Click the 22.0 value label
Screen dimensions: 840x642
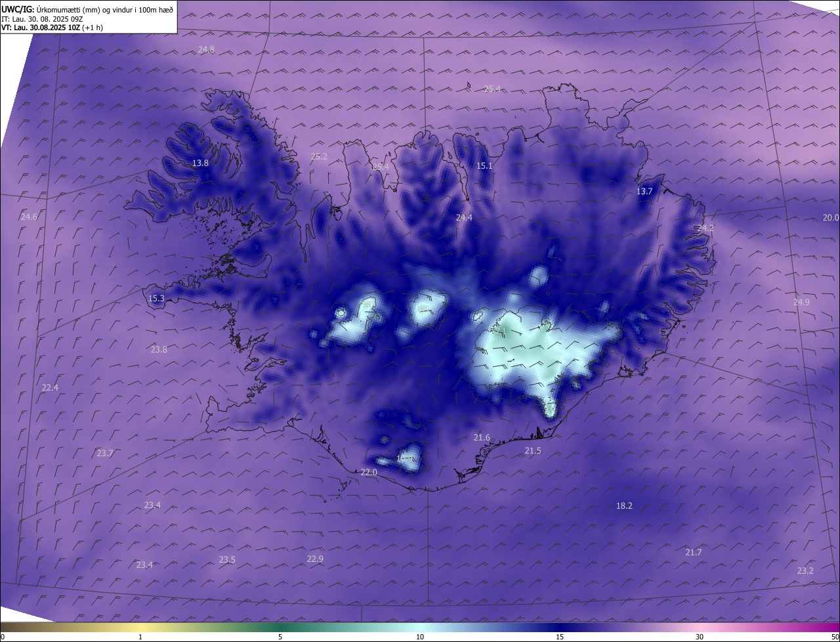(369, 473)
